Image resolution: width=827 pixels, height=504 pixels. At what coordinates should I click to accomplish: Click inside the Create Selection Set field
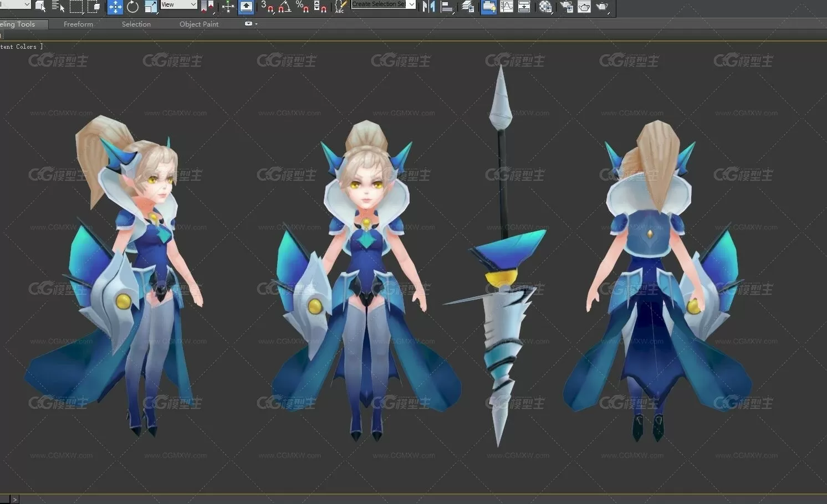tap(379, 4)
